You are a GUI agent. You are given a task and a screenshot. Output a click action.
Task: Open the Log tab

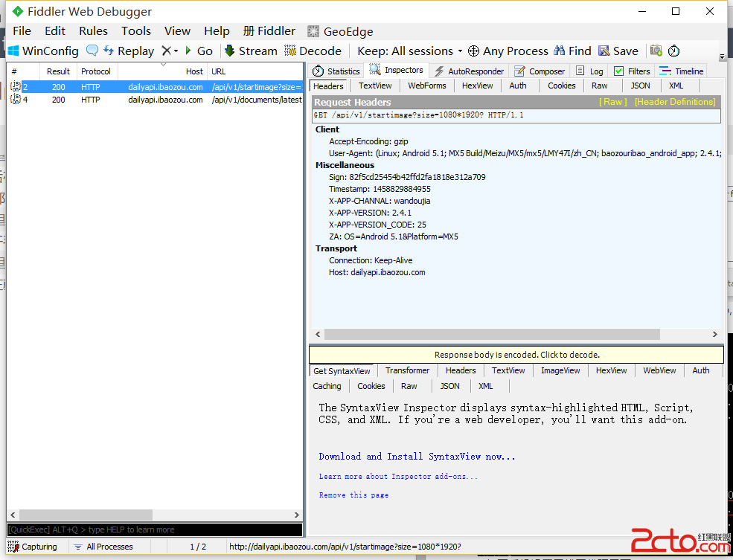[589, 71]
